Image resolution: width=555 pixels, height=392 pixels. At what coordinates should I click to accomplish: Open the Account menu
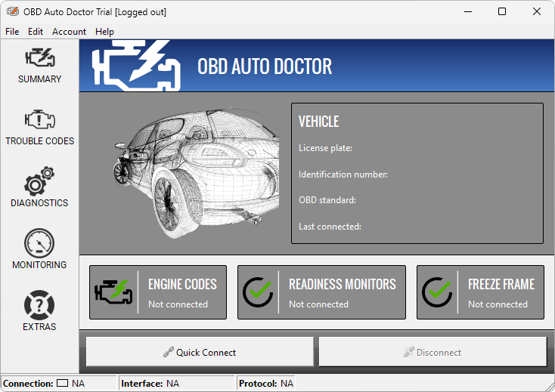point(69,32)
